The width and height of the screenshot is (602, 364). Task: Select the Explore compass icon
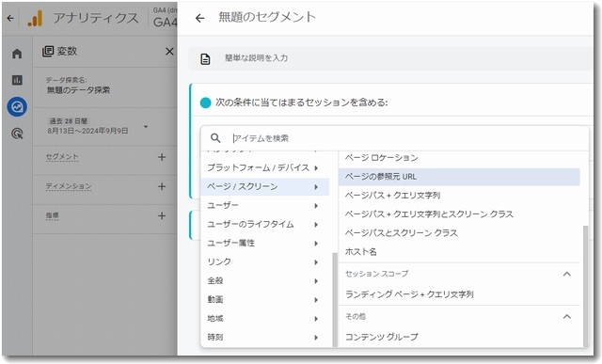[x=17, y=106]
